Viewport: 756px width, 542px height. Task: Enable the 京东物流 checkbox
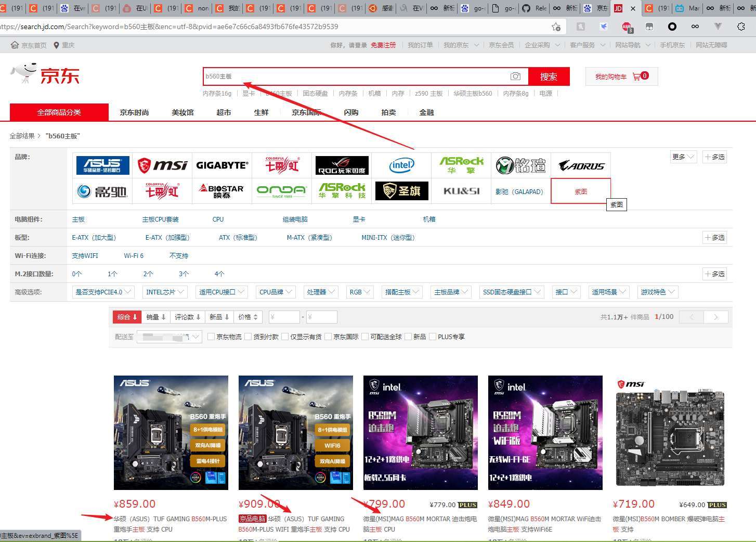211,337
